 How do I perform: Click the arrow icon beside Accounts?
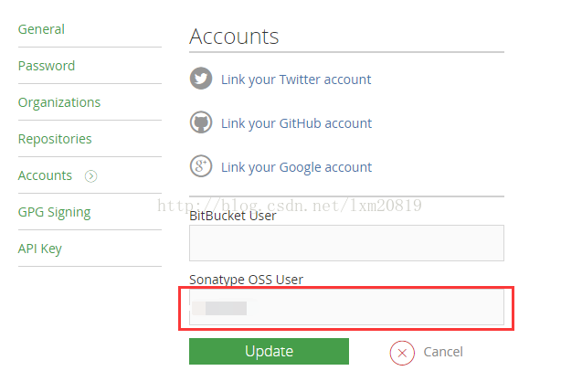click(90, 176)
